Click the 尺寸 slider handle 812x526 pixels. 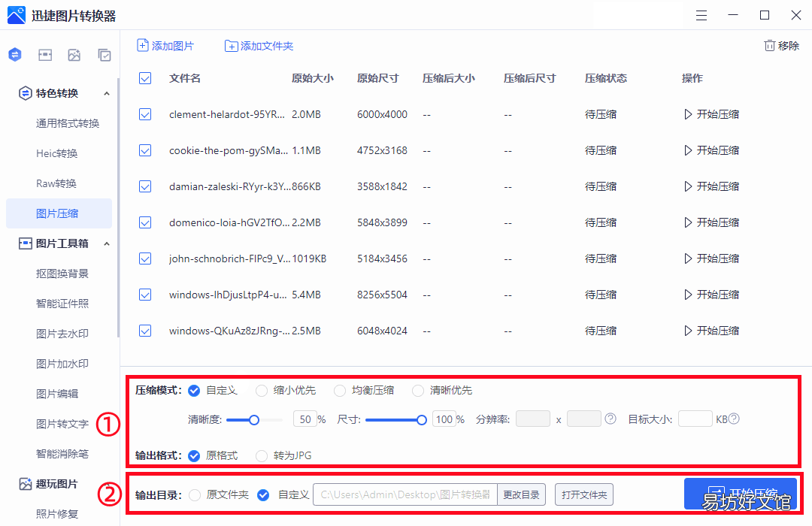point(422,420)
